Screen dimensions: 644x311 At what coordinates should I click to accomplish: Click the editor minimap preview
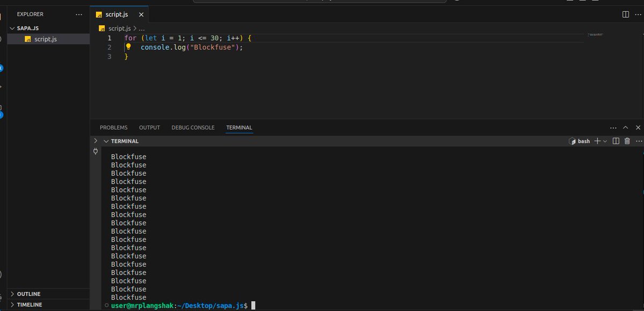pos(595,35)
